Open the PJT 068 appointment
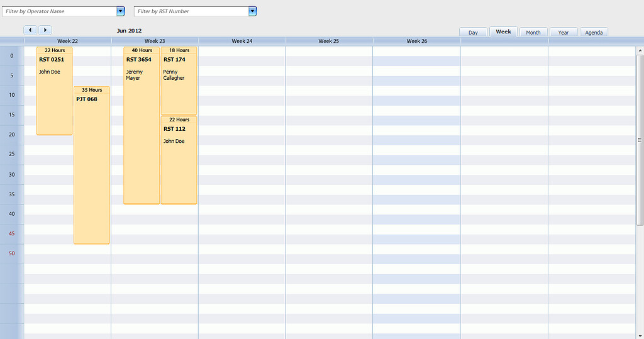Screen dimensions: 644x339 [x=92, y=165]
